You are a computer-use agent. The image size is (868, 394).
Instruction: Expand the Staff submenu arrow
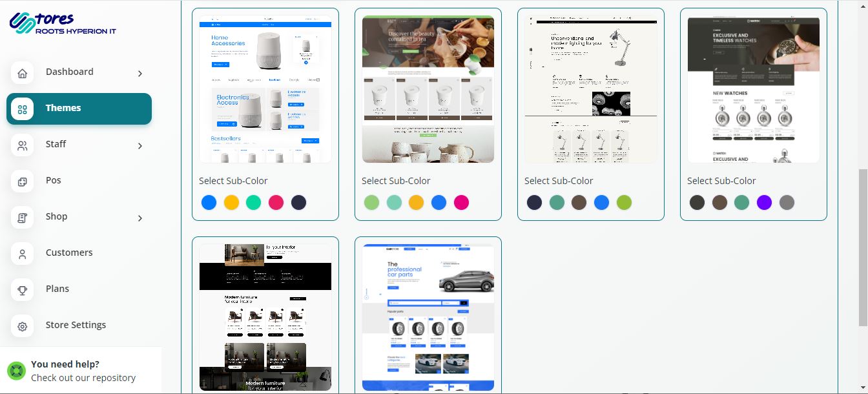[x=140, y=146]
